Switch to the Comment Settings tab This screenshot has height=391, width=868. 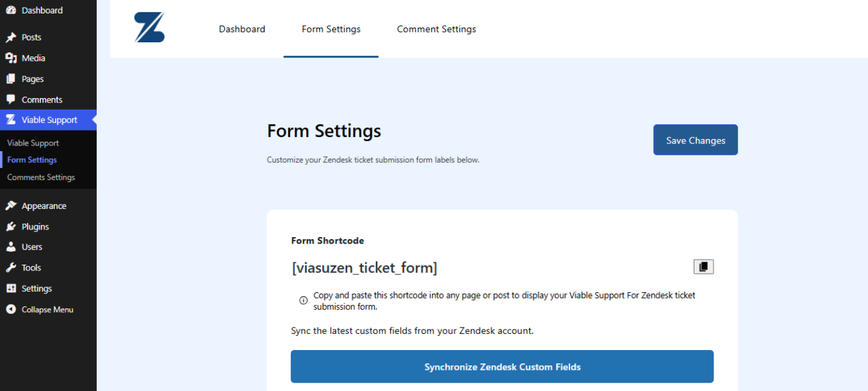436,29
